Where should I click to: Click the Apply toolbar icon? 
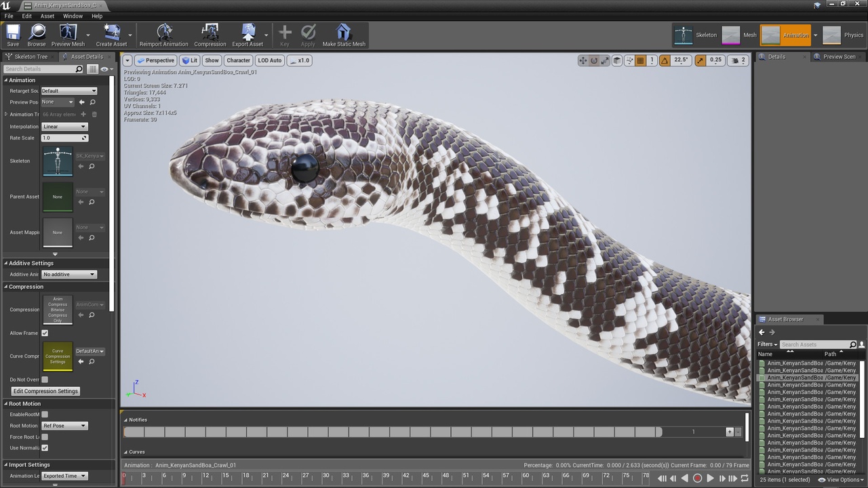coord(308,35)
